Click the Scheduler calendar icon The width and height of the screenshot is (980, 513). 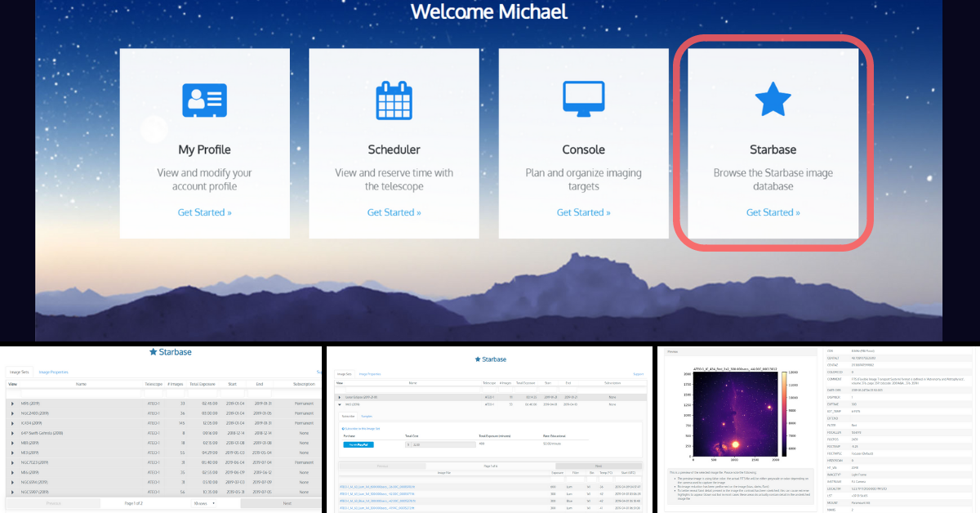[394, 100]
